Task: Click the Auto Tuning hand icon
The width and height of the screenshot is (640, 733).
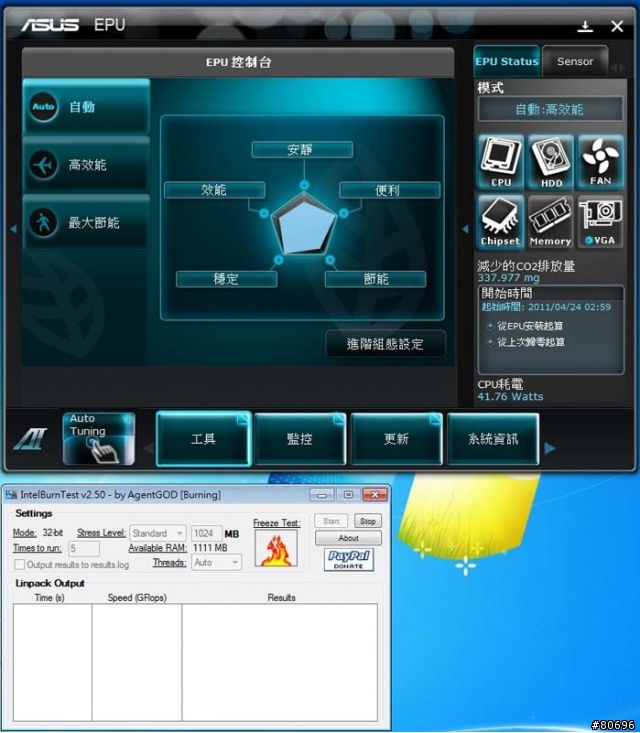Action: click(99, 438)
